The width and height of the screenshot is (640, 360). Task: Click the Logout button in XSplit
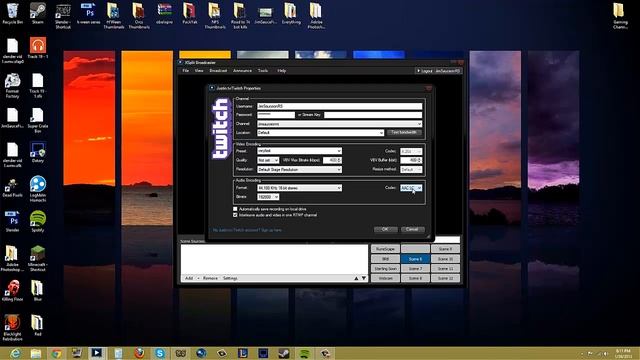424,71
